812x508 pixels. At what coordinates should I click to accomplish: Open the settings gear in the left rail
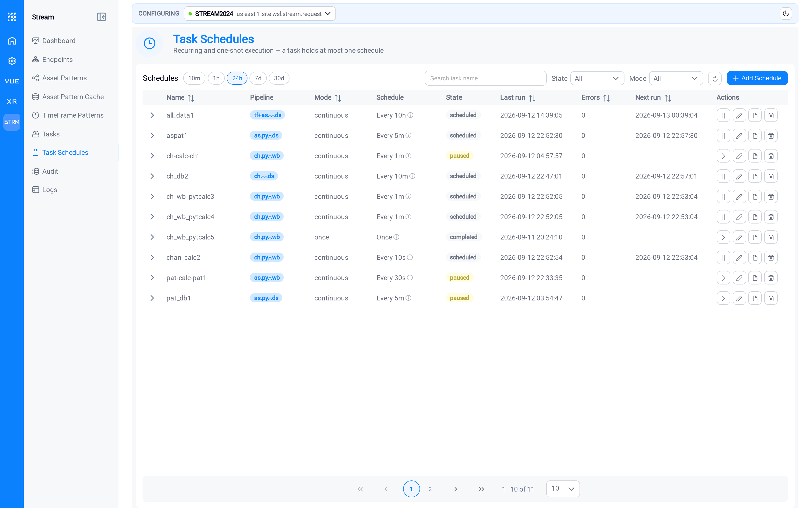12,61
